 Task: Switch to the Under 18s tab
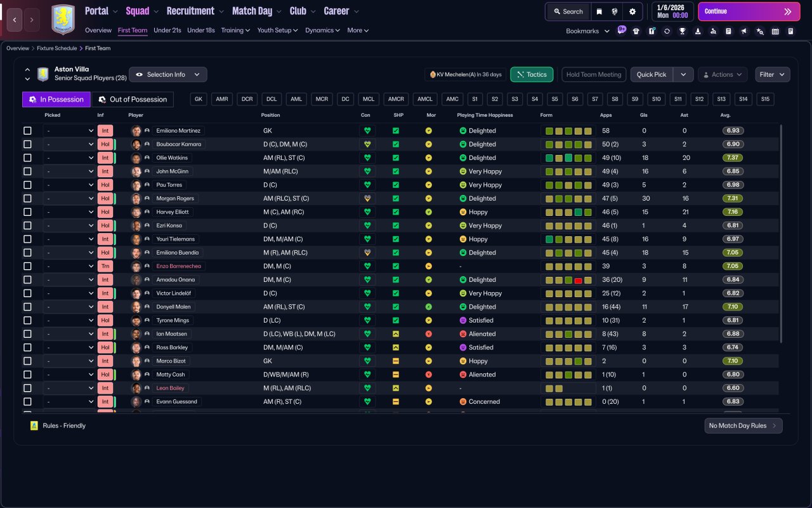(201, 30)
